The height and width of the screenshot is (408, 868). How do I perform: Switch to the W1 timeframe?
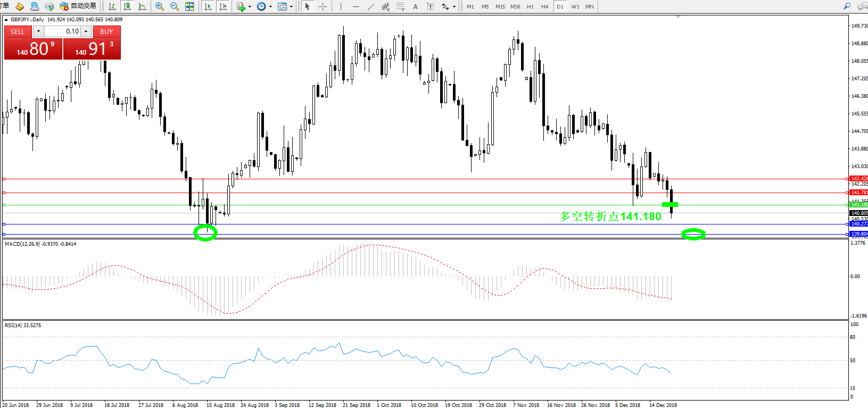pyautogui.click(x=575, y=6)
